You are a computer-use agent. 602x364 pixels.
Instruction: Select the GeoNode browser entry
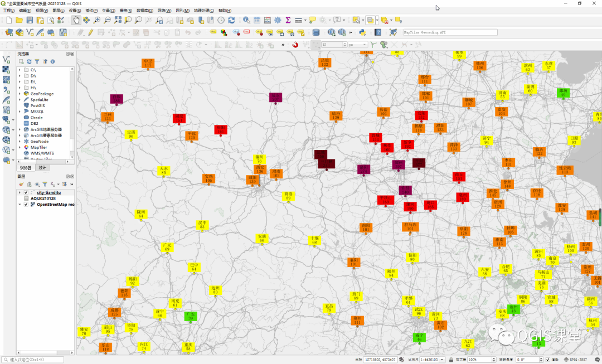pyautogui.click(x=39, y=141)
